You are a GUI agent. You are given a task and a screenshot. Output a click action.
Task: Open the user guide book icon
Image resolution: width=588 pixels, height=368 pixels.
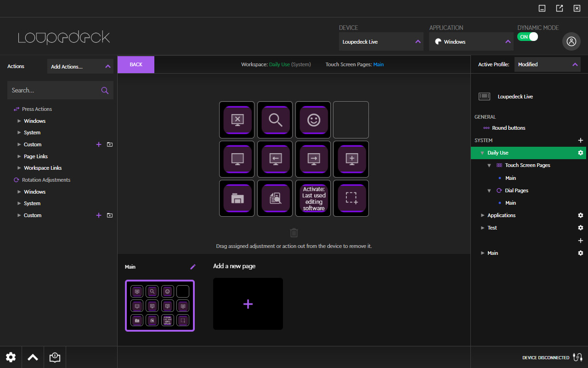point(55,357)
